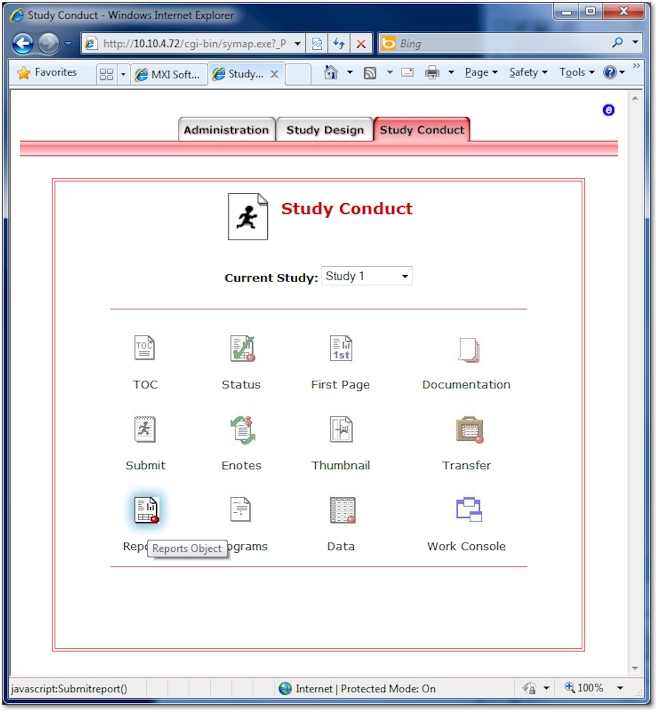Open a new blank browser tab
The image size is (658, 712).
pos(298,74)
